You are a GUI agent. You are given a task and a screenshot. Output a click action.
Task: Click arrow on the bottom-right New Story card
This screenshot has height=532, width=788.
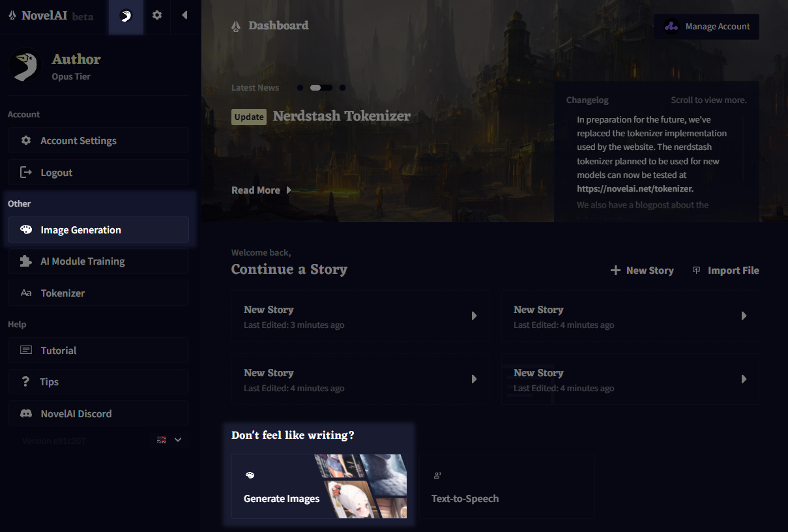pyautogui.click(x=744, y=379)
